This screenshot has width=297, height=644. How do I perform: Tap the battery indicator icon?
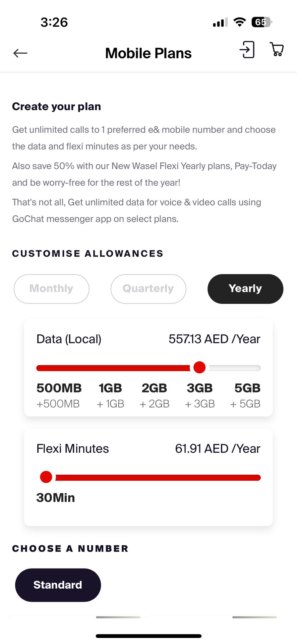(261, 22)
